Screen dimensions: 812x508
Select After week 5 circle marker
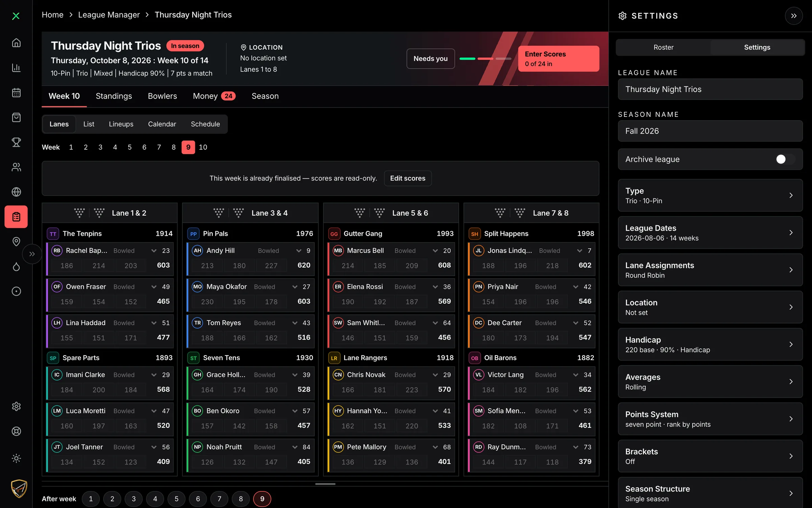point(177,499)
